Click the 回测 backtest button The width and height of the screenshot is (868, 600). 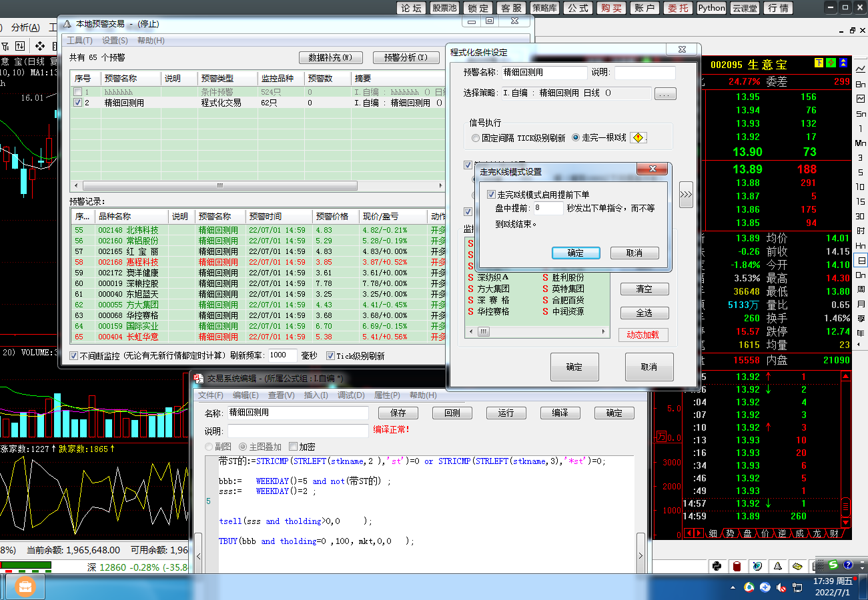point(452,413)
